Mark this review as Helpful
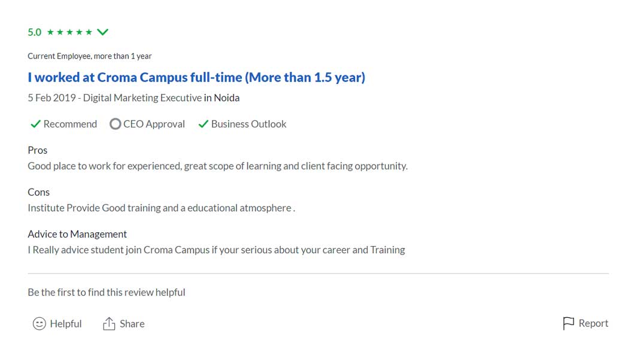The width and height of the screenshot is (634, 364). 57,323
